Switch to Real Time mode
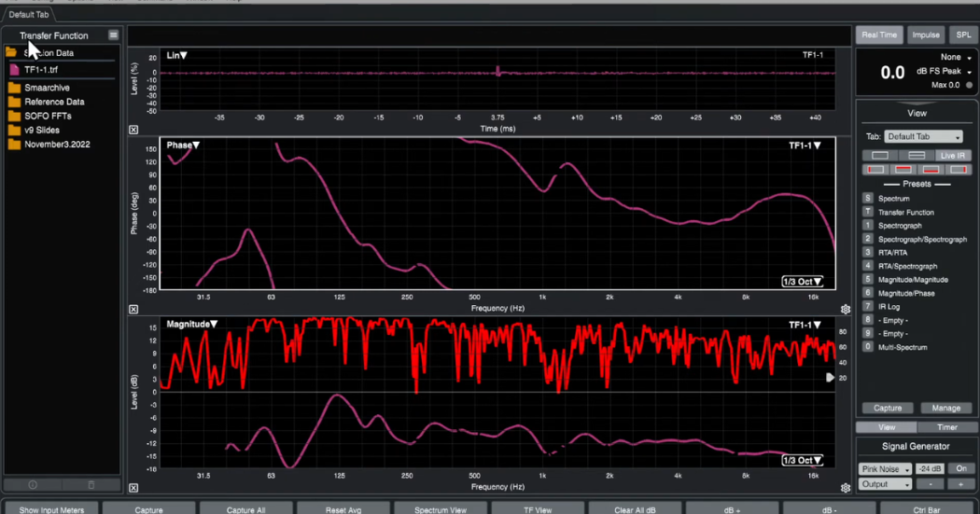This screenshot has width=980, height=514. pos(879,35)
